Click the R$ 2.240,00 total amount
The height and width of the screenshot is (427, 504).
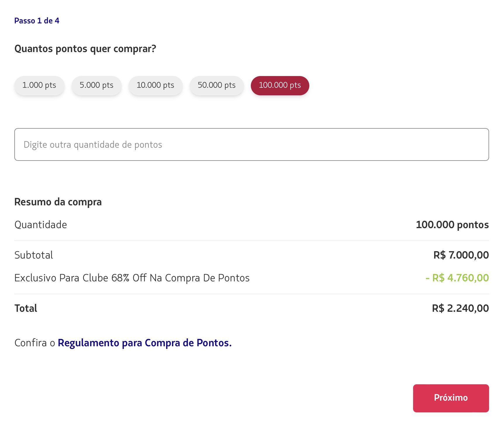(x=460, y=308)
